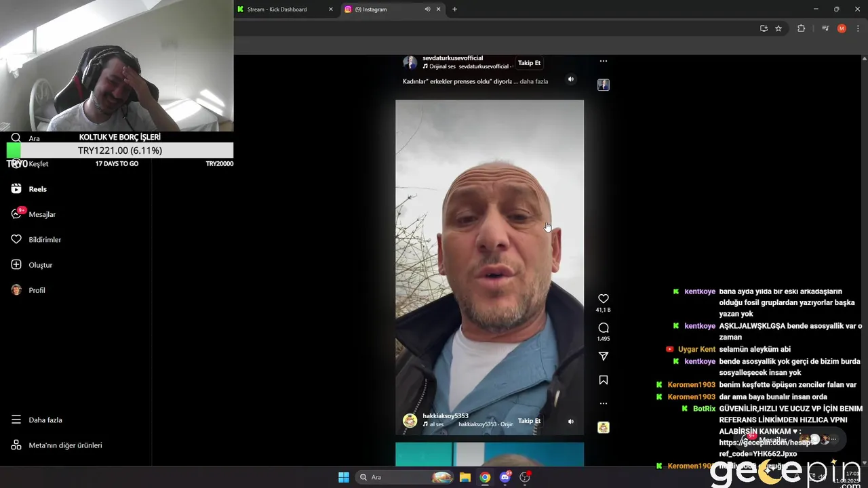Open Mesajlar in Instagram sidebar

point(34,214)
